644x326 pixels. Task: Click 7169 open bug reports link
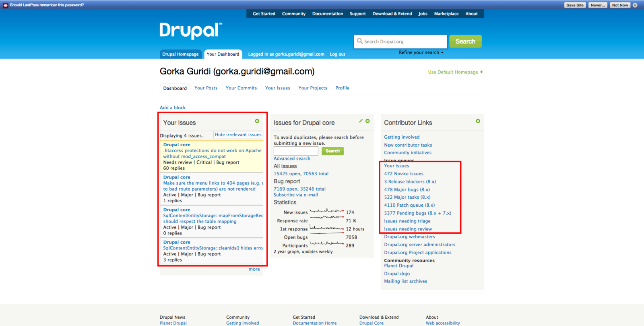pyautogui.click(x=285, y=189)
